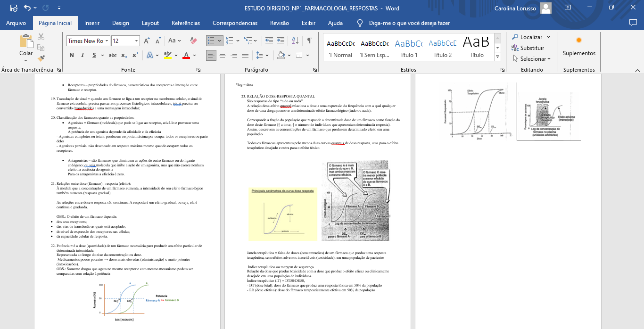644x329 pixels.
Task: Toggle italic (I) formatting
Action: click(83, 55)
